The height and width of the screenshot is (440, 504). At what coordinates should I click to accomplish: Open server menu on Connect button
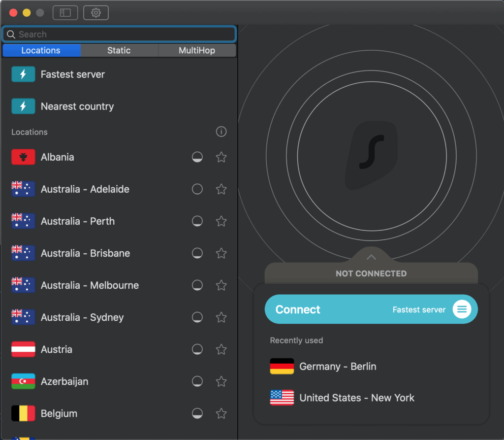pos(462,309)
